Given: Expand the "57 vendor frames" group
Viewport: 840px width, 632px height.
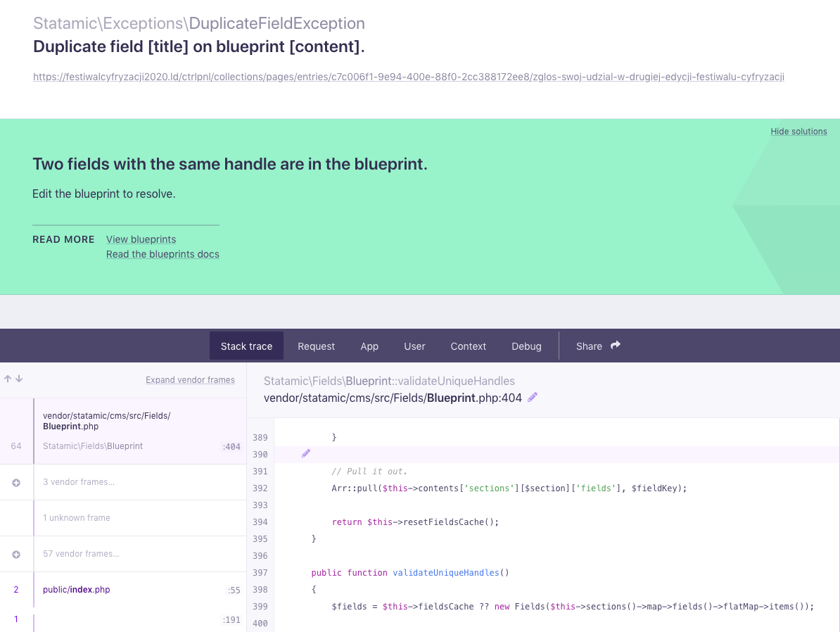Looking at the screenshot, I should pos(16,554).
